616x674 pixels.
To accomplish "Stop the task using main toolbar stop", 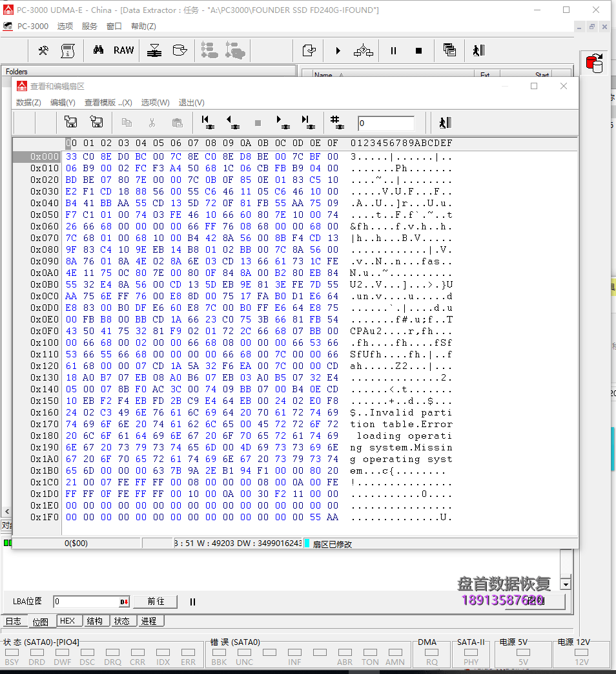I will pos(419,50).
